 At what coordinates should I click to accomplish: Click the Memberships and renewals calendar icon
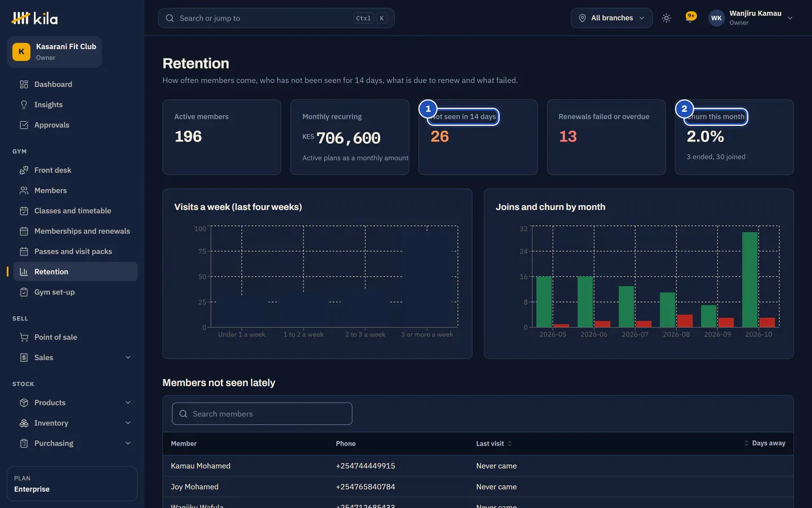24,231
